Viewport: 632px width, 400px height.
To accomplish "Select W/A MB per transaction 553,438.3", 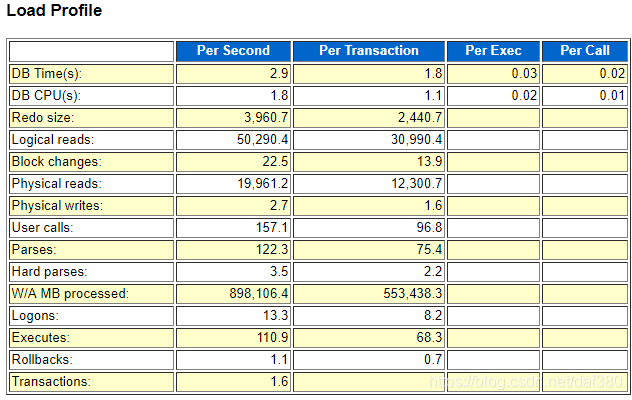I will [413, 294].
